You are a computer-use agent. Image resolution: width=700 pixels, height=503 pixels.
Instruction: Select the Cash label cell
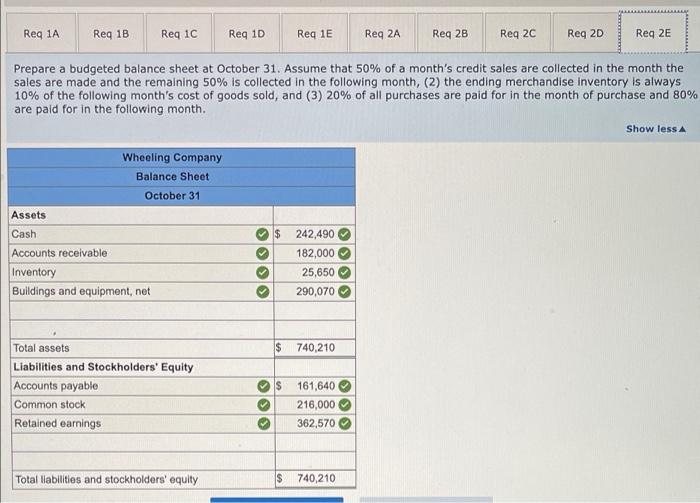click(x=141, y=234)
